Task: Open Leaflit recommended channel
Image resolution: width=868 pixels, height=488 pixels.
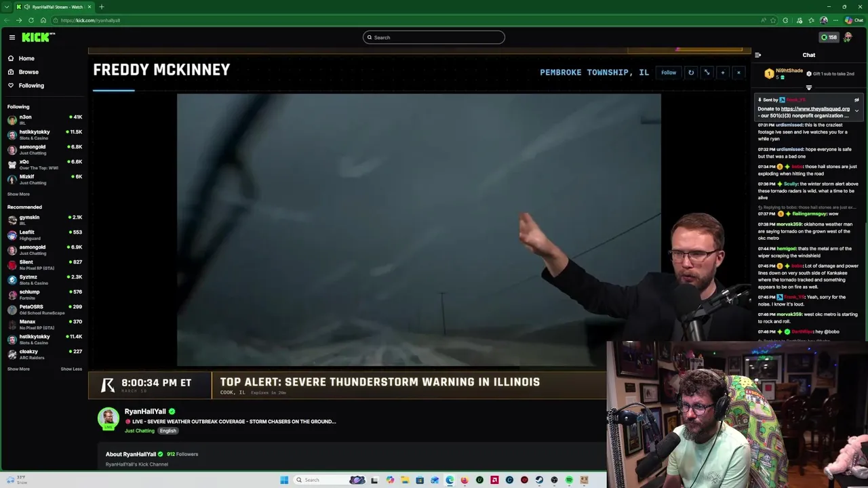Action: (44, 235)
